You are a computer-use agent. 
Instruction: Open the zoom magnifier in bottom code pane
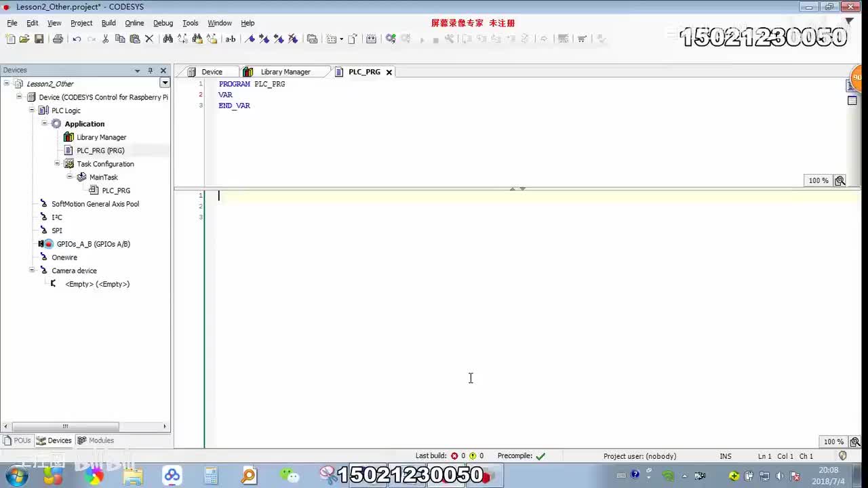pyautogui.click(x=854, y=442)
